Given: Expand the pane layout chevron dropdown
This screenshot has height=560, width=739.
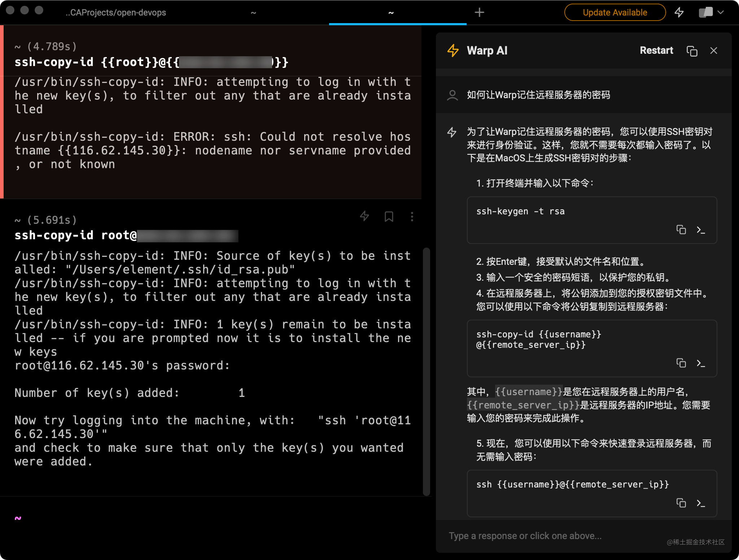Looking at the screenshot, I should coord(720,12).
